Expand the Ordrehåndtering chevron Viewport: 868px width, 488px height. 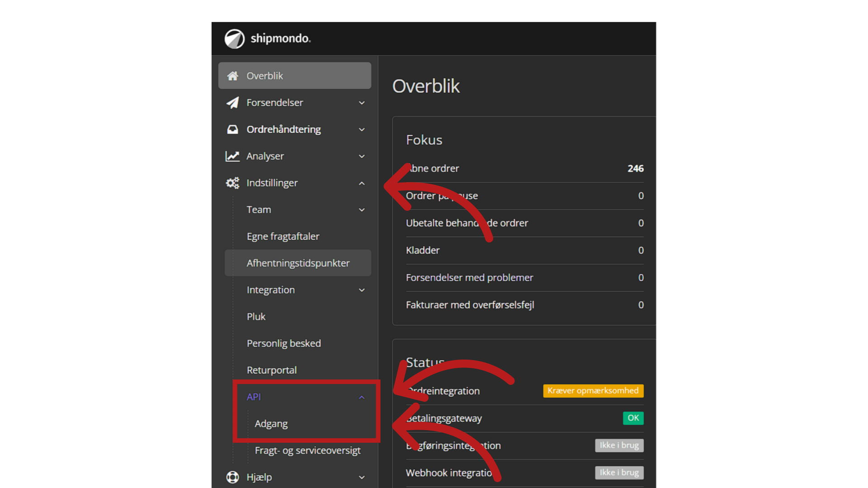pyautogui.click(x=362, y=130)
